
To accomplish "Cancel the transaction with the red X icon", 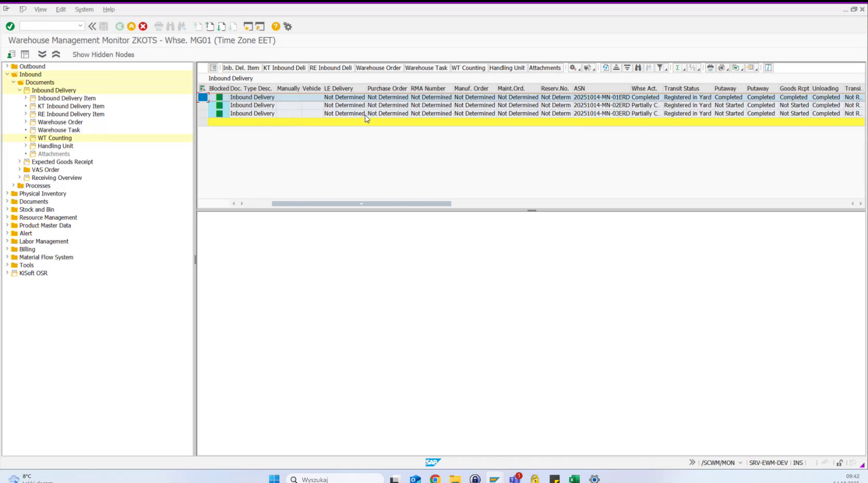I will click(142, 26).
